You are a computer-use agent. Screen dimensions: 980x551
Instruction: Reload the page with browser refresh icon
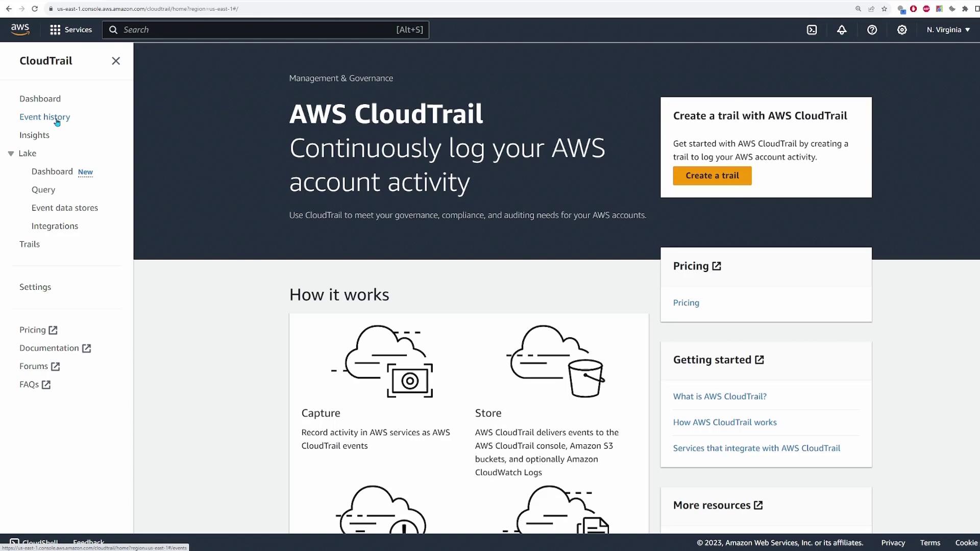[x=35, y=9]
